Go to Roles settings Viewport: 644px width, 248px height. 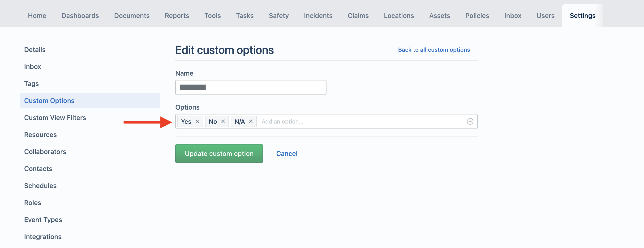tap(33, 202)
